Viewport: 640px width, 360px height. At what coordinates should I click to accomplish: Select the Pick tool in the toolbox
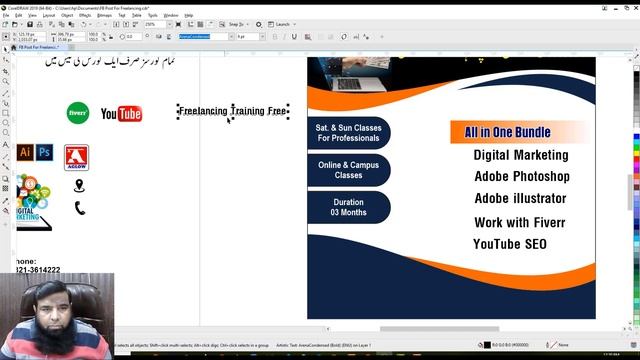5,50
